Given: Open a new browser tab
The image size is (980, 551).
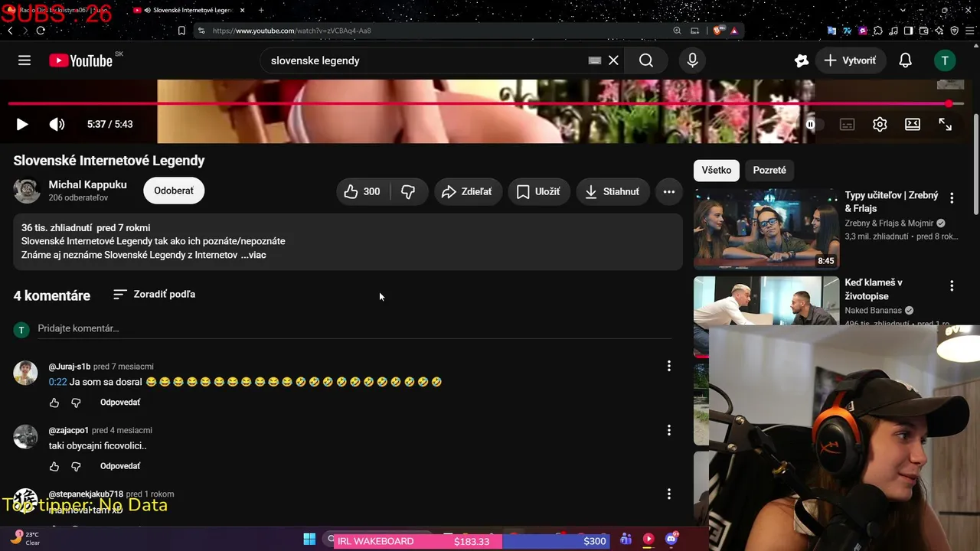Looking at the screenshot, I should point(261,10).
